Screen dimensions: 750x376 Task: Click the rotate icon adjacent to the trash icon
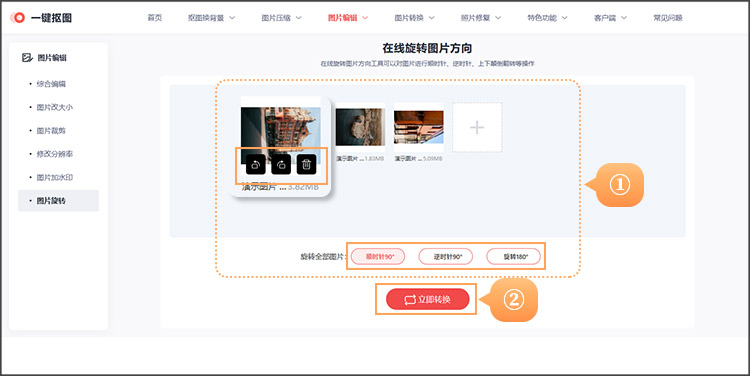tap(281, 165)
